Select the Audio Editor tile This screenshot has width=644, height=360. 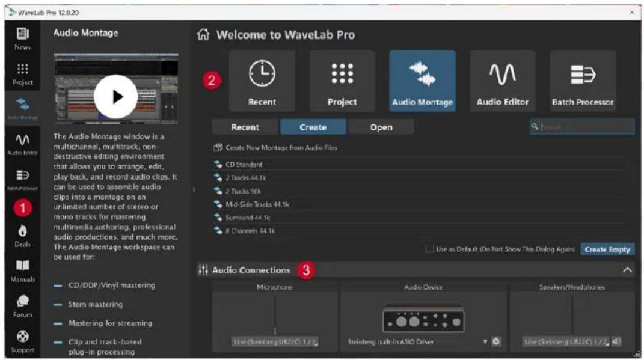pos(502,81)
